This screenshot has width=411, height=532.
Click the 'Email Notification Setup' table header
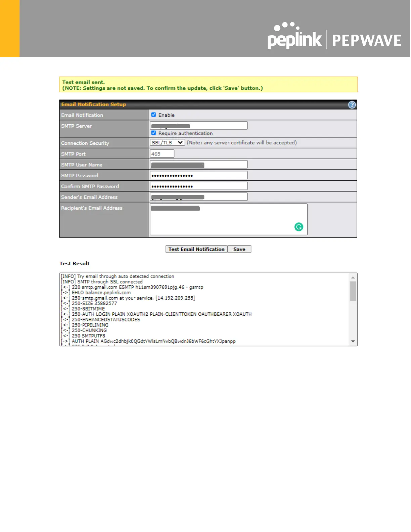click(208, 104)
